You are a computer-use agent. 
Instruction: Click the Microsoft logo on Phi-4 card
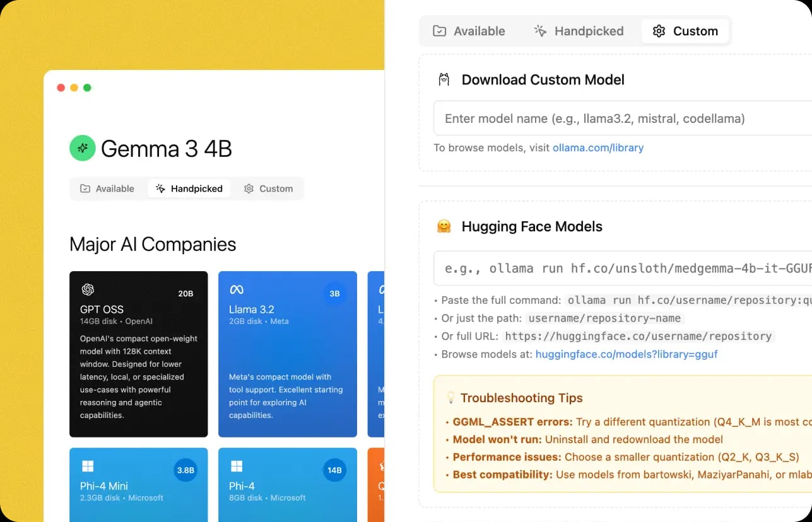point(237,466)
